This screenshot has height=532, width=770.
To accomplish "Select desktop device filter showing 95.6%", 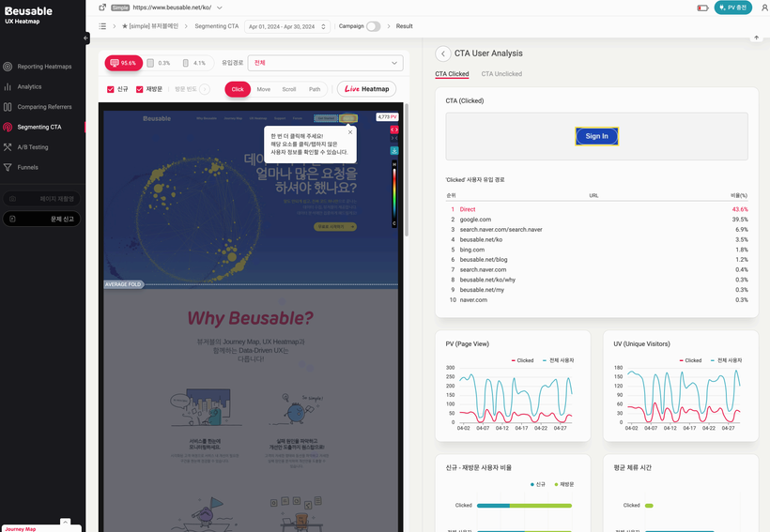I will [x=124, y=63].
